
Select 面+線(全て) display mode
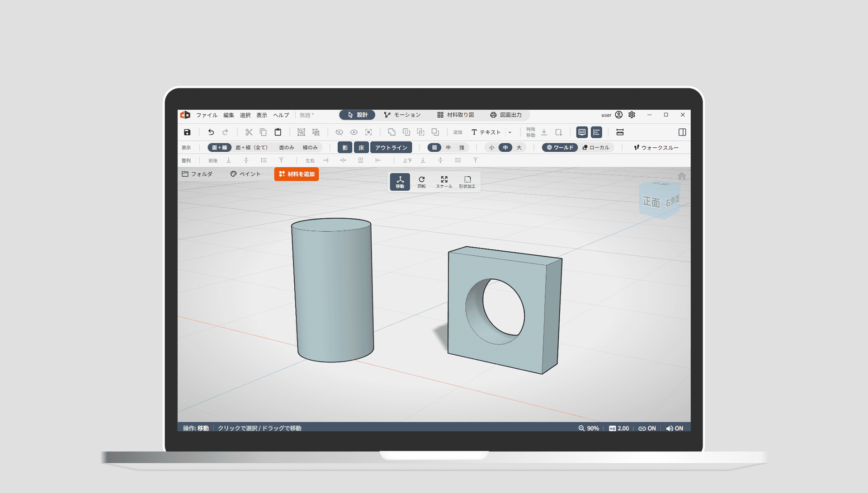(x=252, y=148)
